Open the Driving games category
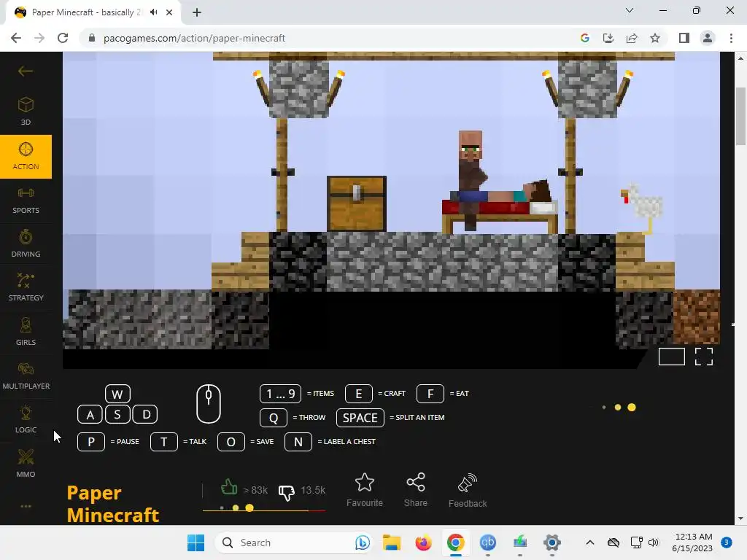Screen dimensions: 747x560 click(x=26, y=244)
